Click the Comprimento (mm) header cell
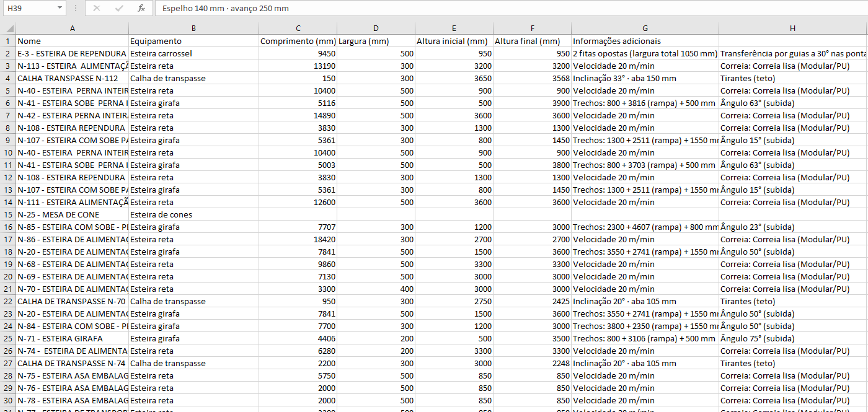The height and width of the screenshot is (412, 868). tap(298, 41)
